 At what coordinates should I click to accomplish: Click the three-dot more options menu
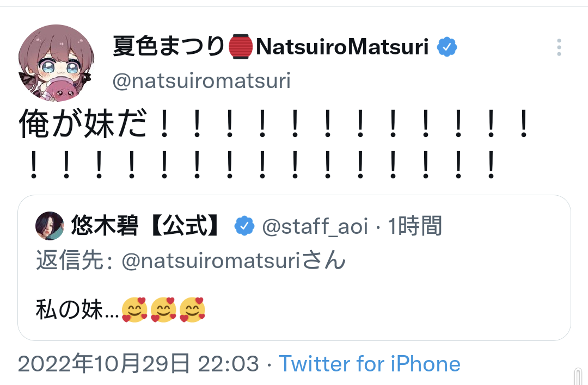point(559,48)
